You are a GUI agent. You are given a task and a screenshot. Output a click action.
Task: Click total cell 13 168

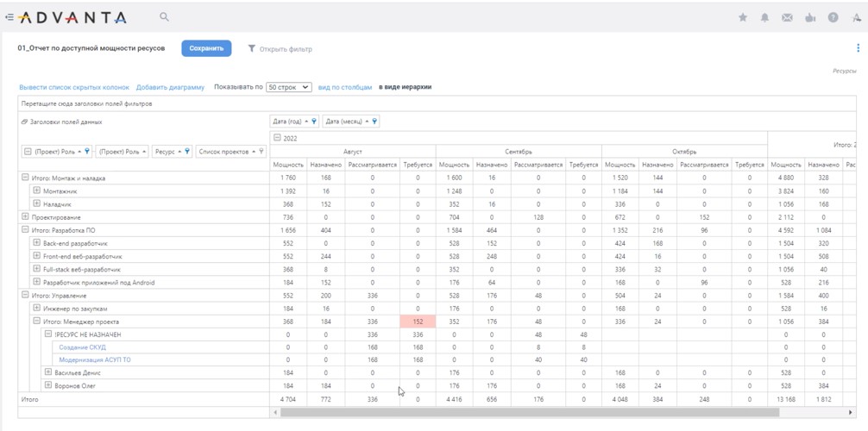(x=786, y=399)
